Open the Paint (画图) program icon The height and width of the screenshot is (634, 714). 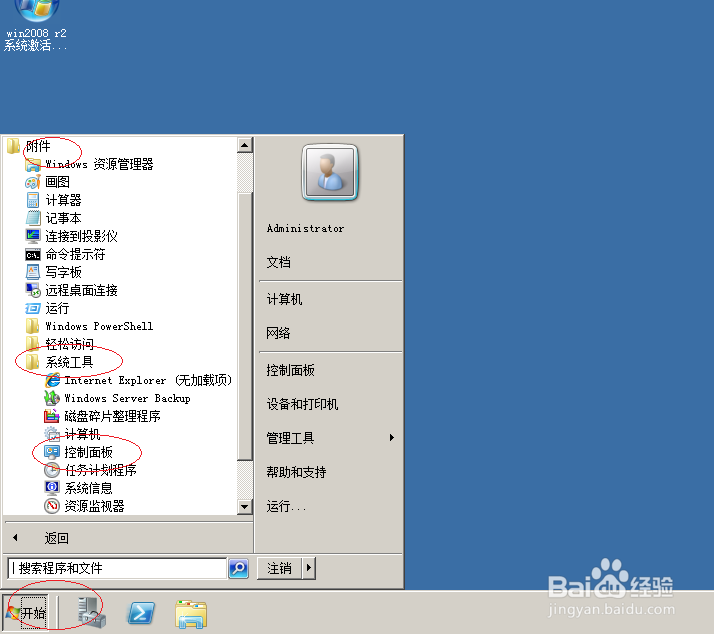33,182
